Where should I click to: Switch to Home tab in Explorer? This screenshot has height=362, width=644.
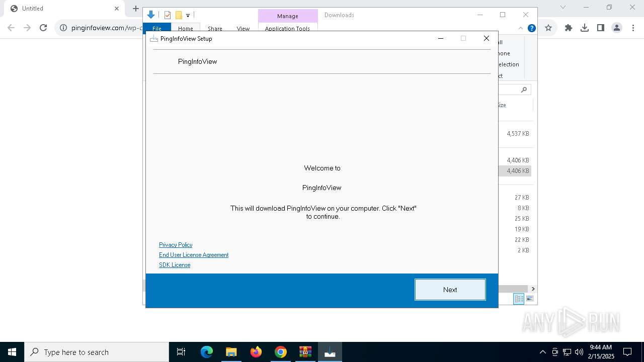coord(185,28)
